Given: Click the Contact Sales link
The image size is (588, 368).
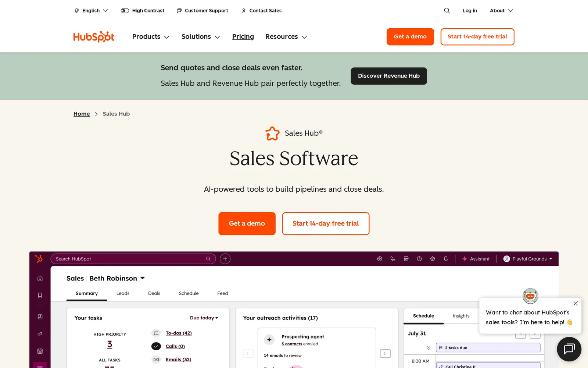Looking at the screenshot, I should click(x=262, y=11).
